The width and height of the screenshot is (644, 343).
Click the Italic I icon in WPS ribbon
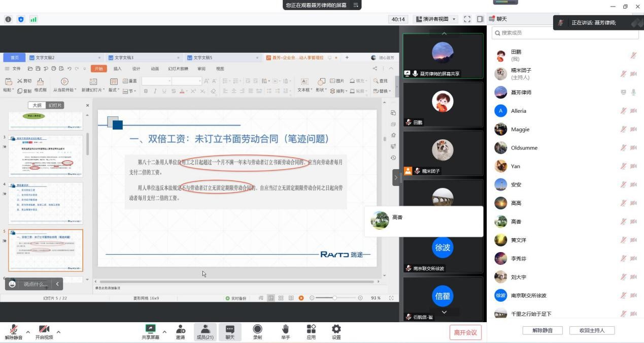tap(155, 91)
